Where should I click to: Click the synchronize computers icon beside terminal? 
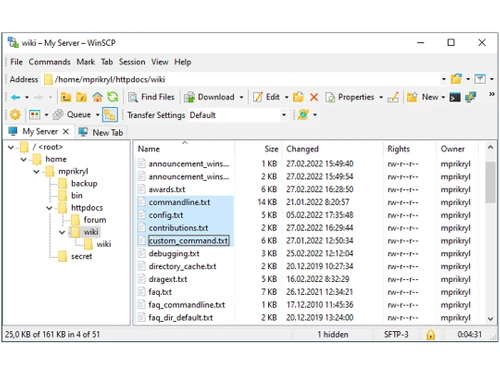coord(471,97)
